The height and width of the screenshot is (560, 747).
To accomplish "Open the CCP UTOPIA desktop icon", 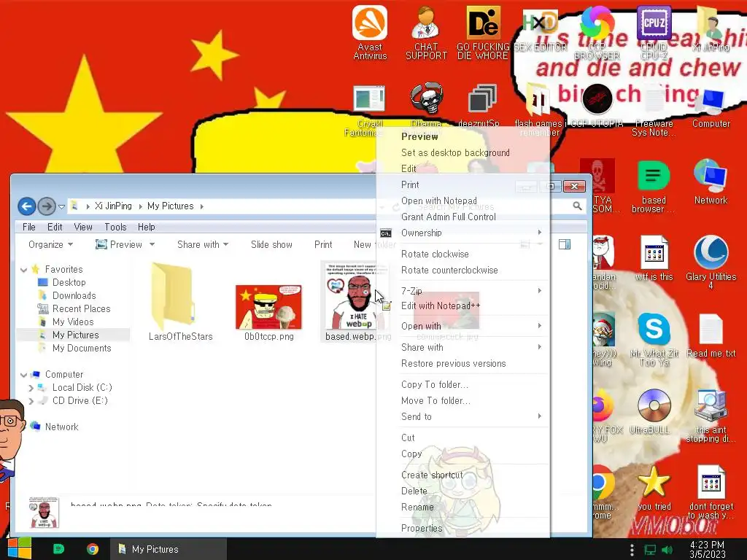I will 597,106.
